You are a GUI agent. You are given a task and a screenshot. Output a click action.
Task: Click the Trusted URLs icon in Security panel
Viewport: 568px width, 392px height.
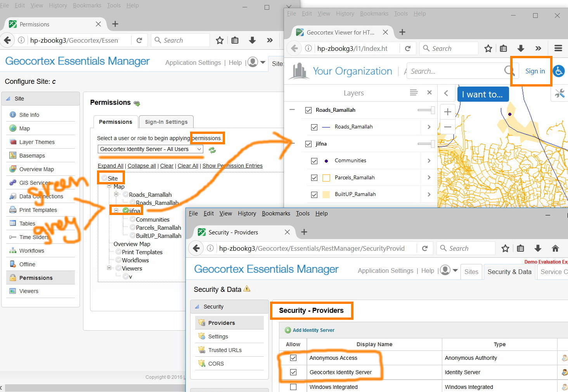click(202, 350)
